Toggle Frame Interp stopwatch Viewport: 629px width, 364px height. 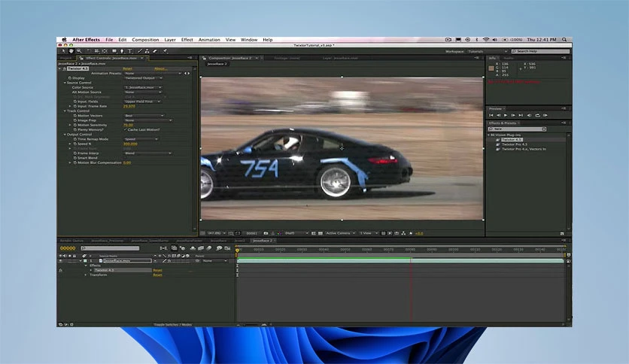click(x=75, y=153)
